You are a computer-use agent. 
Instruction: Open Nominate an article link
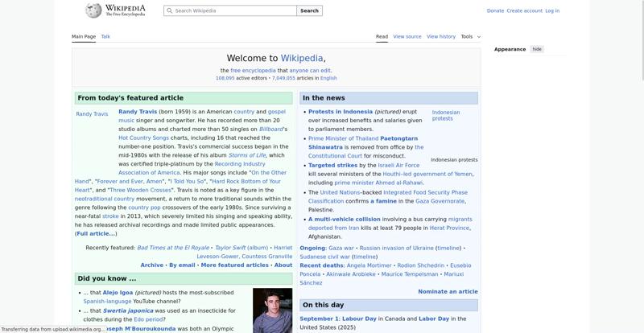click(448, 292)
